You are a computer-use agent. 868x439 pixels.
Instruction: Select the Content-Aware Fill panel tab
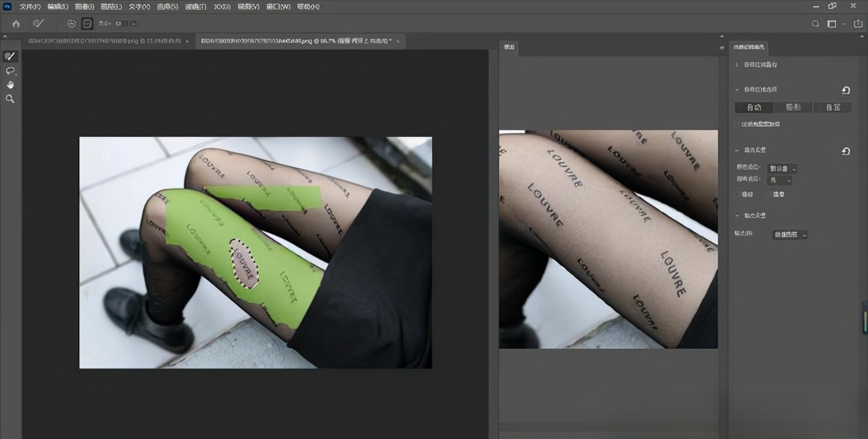749,47
